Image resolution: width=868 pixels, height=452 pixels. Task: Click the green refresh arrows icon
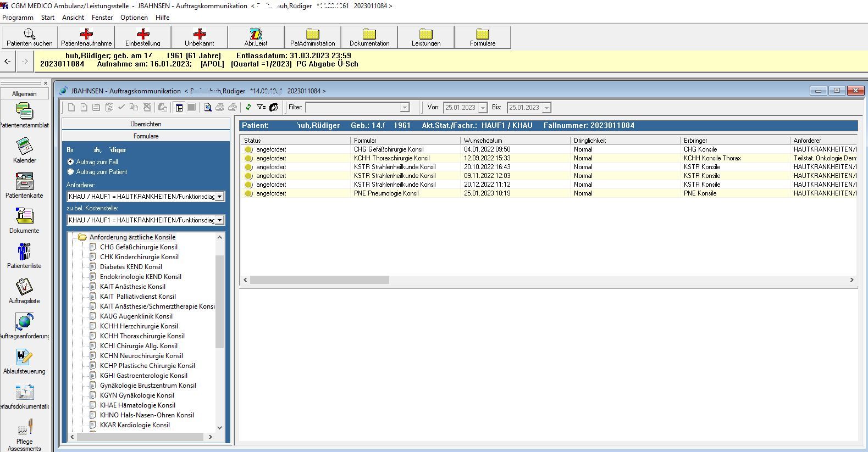coord(248,107)
